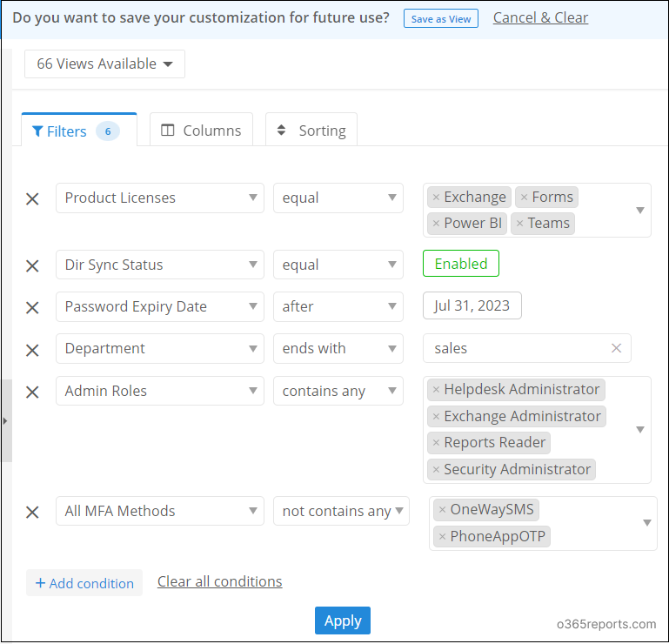Change the 'after' operator dropdown

tap(338, 307)
